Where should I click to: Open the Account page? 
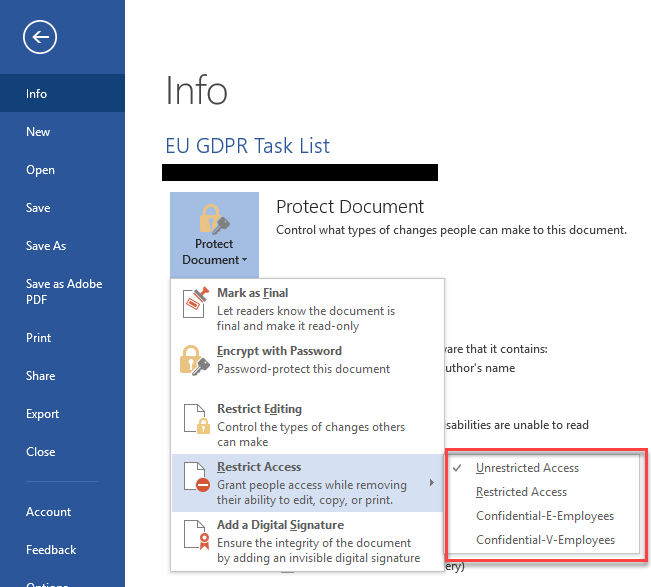coord(62,512)
